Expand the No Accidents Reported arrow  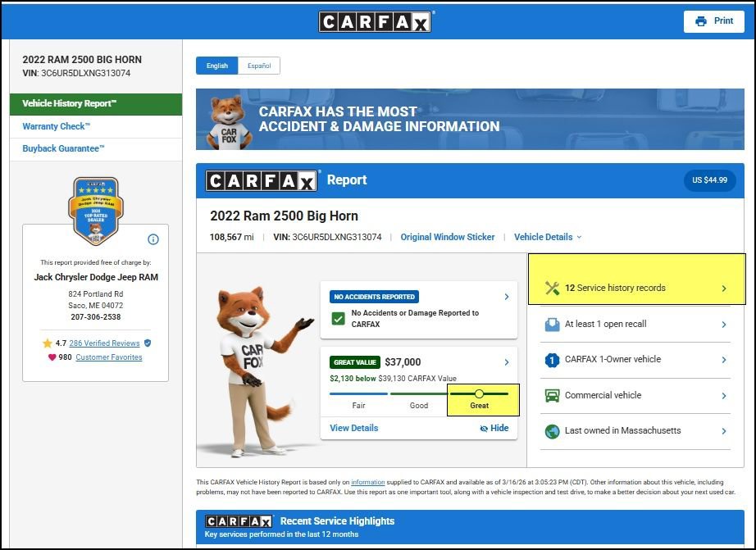(506, 297)
